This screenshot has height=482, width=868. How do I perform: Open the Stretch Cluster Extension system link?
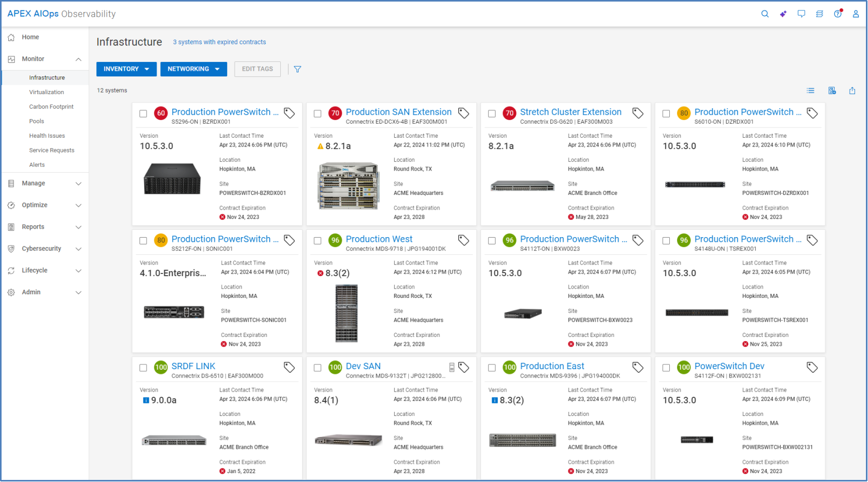click(571, 112)
